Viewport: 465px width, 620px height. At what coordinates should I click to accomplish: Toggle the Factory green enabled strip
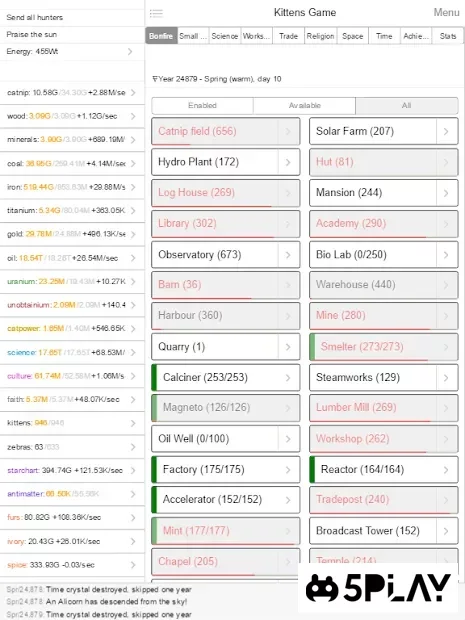click(154, 469)
